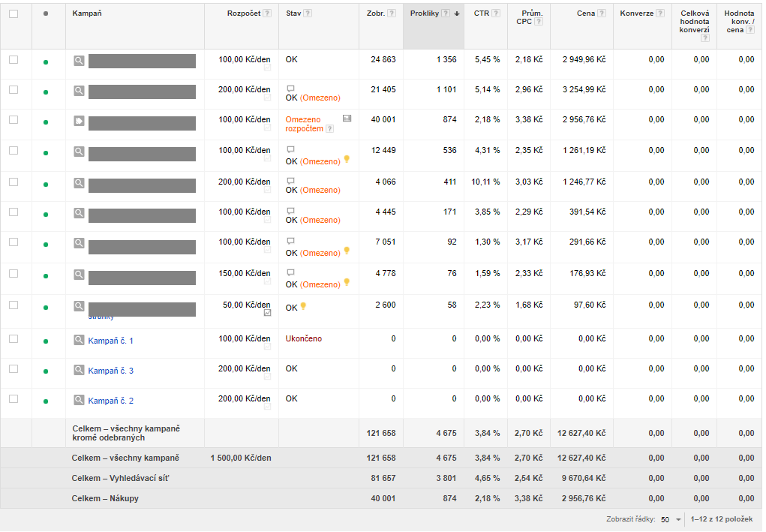Click the (Omezeno) status link in the 4 066 impressions row

[x=320, y=190]
